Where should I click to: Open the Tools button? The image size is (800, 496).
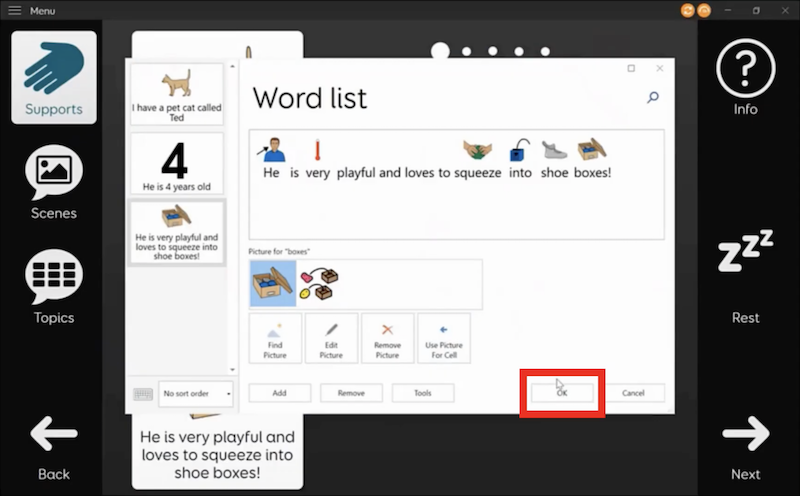(x=423, y=393)
